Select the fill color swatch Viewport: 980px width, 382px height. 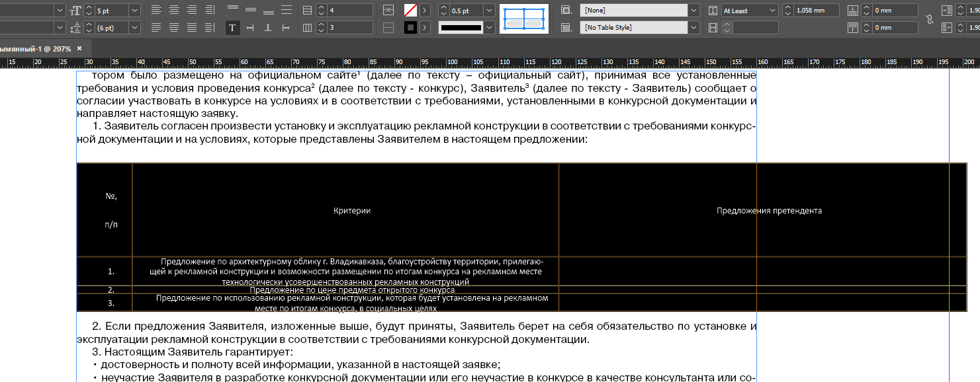click(x=410, y=10)
